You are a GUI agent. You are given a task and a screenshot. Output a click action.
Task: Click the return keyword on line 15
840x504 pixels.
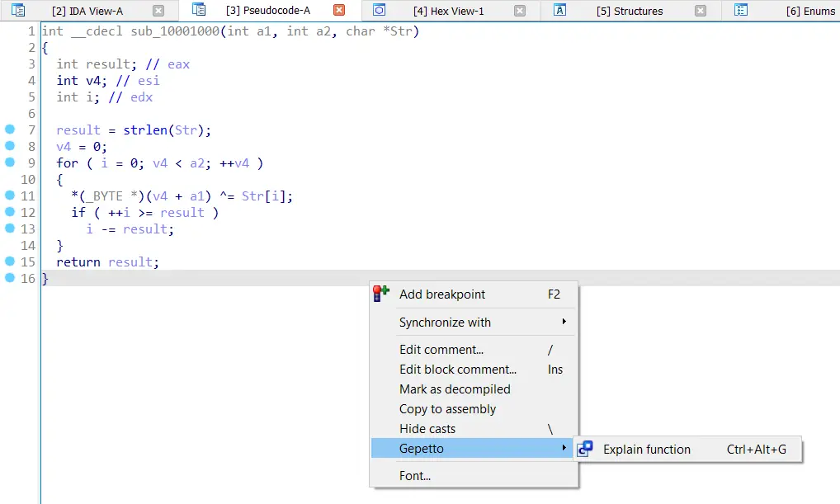[78, 262]
